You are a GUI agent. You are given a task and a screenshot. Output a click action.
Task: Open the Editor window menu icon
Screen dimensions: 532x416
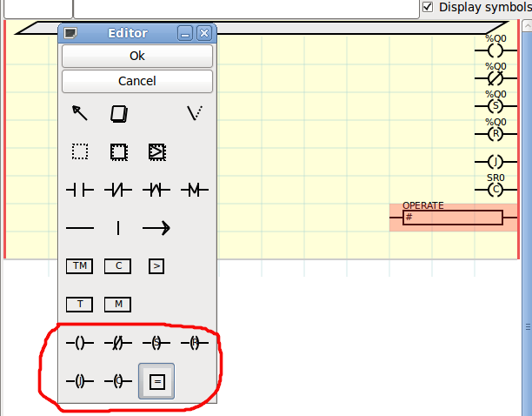(x=70, y=34)
